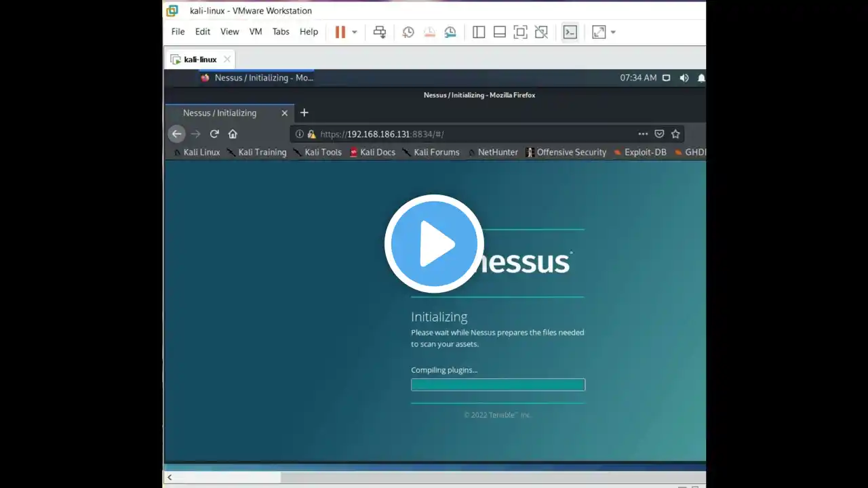This screenshot has width=868, height=488.
Task: Open a new Firefox tab with the plus button
Action: click(304, 113)
